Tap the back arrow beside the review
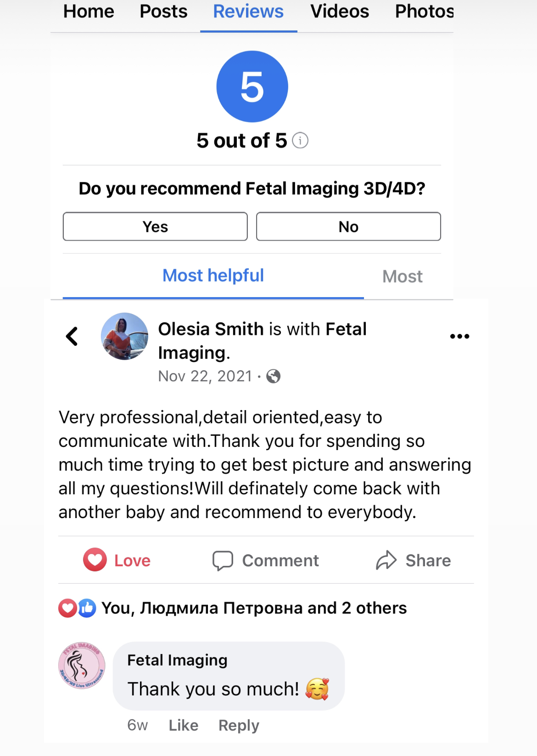The image size is (537, 756). [x=72, y=336]
